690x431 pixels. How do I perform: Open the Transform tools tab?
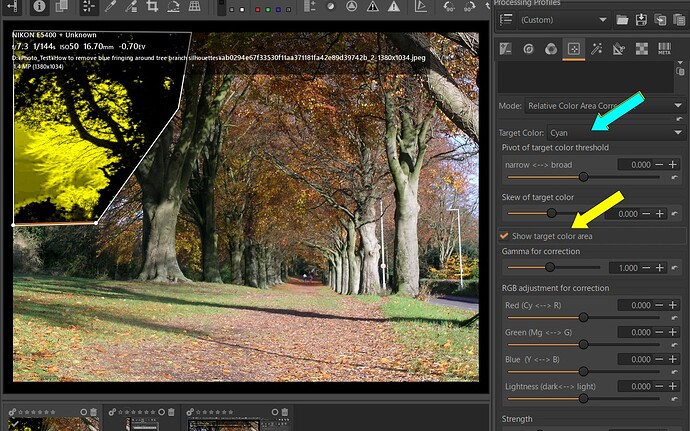pyautogui.click(x=619, y=49)
